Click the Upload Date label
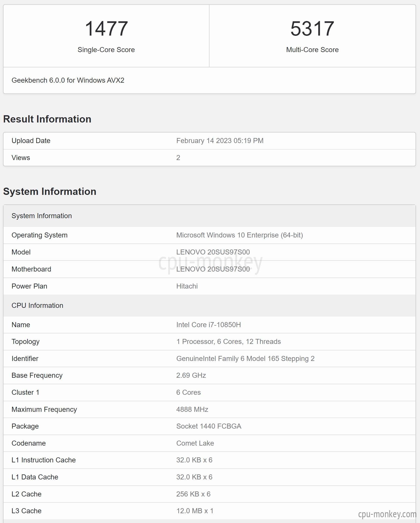Viewport: 420px width, 523px height. click(x=31, y=141)
